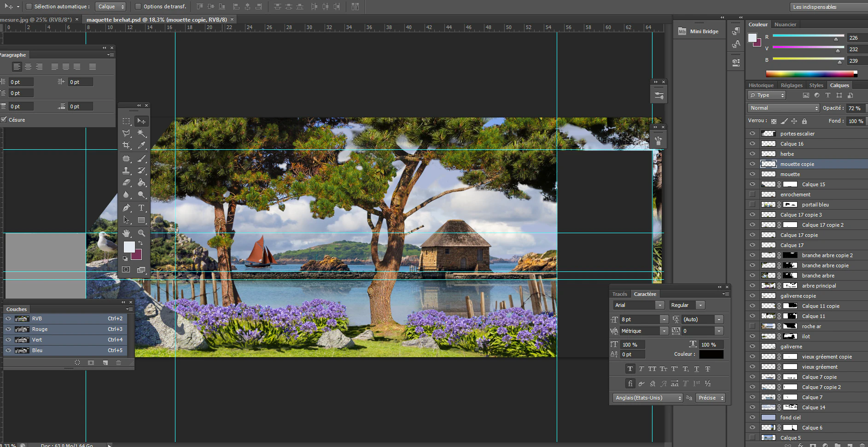Click the black text Couleur swatch

[x=711, y=354]
